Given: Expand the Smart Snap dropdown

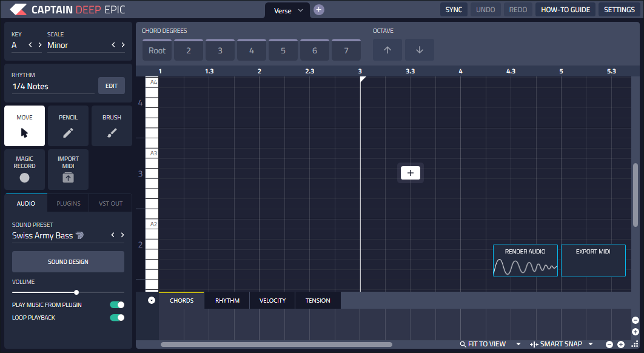Looking at the screenshot, I should 591,344.
